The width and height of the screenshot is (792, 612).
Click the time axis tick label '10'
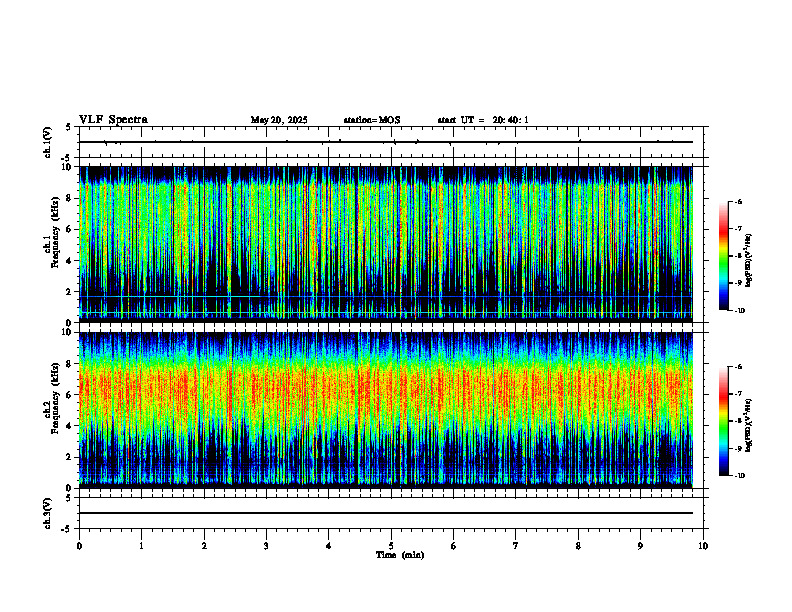coord(703,546)
